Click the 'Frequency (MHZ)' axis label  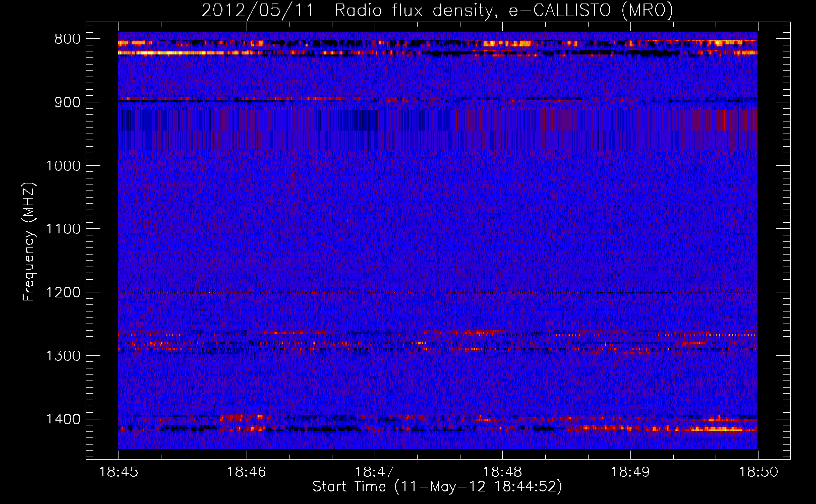tap(29, 242)
